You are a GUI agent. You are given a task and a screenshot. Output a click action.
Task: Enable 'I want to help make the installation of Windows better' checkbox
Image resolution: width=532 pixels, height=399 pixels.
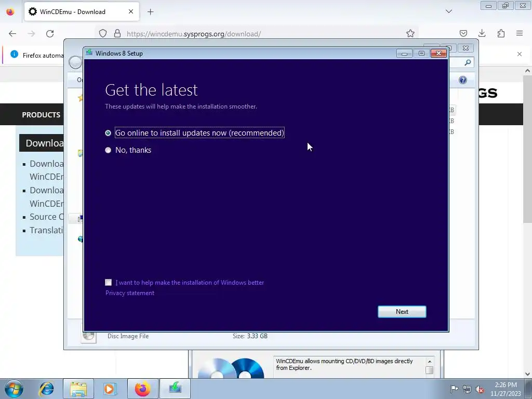click(108, 282)
